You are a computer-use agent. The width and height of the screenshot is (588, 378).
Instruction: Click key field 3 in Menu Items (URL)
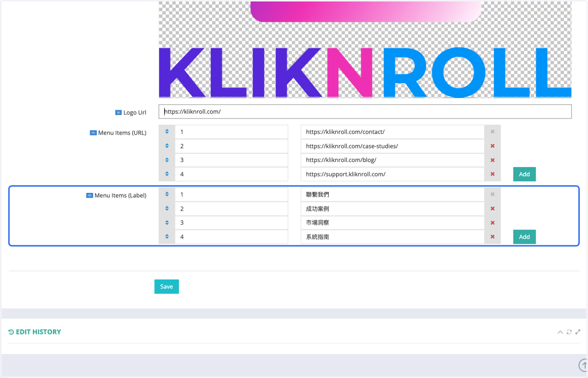tap(231, 160)
